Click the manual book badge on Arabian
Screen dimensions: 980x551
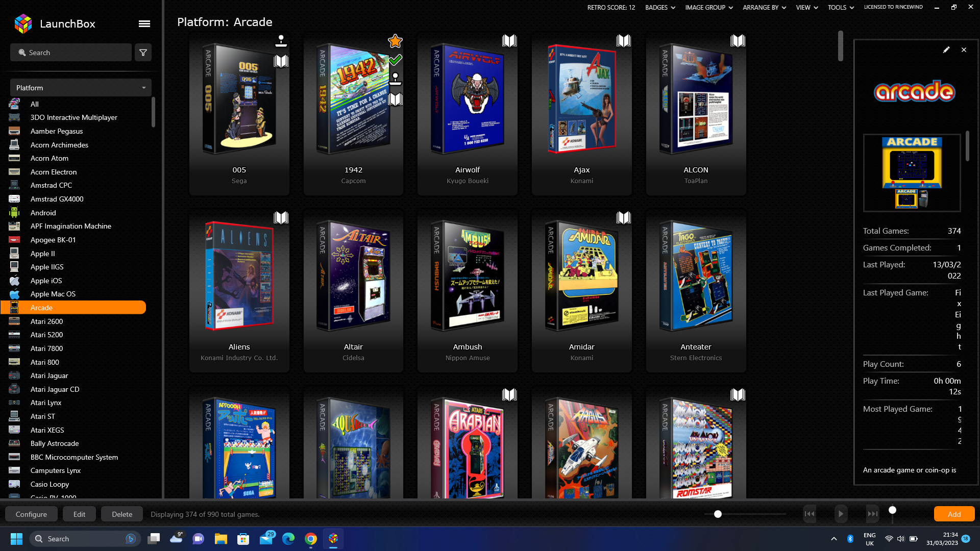point(509,395)
